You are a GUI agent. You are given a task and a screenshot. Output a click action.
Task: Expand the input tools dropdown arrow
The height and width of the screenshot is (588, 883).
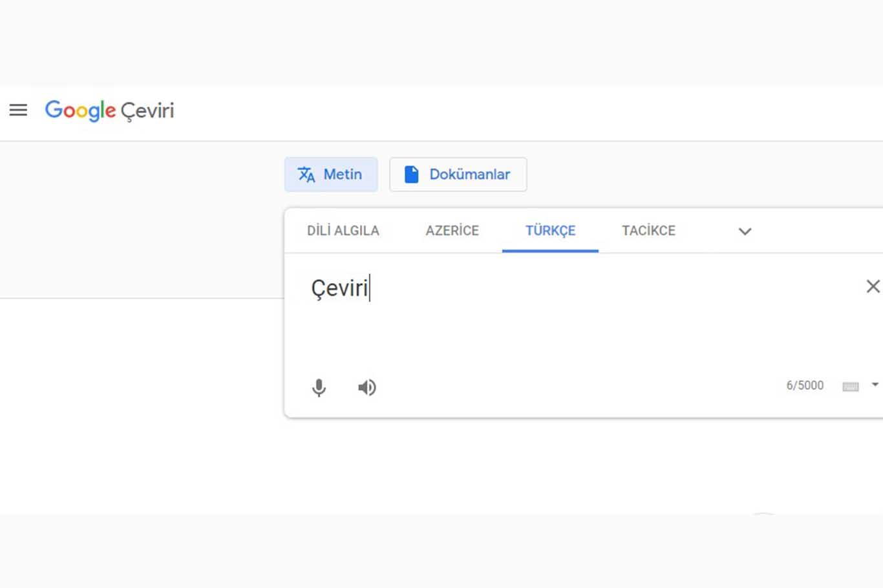pos(875,384)
